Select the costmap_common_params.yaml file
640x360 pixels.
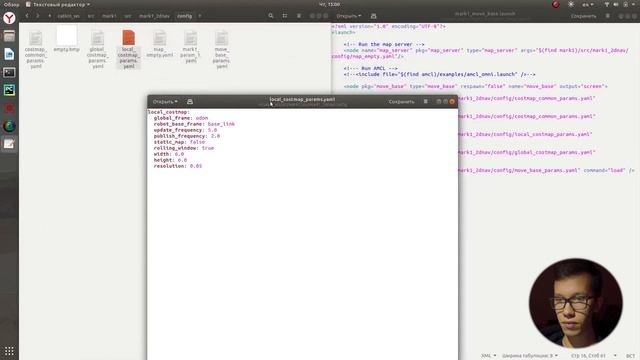(36, 49)
